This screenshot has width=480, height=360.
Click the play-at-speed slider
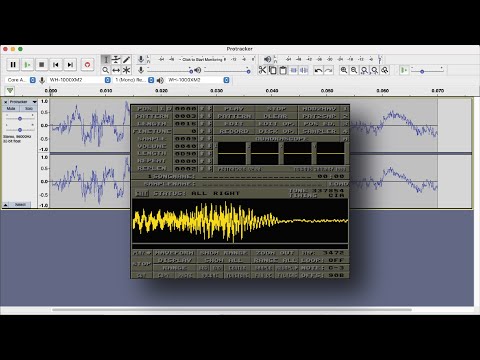[x=428, y=71]
